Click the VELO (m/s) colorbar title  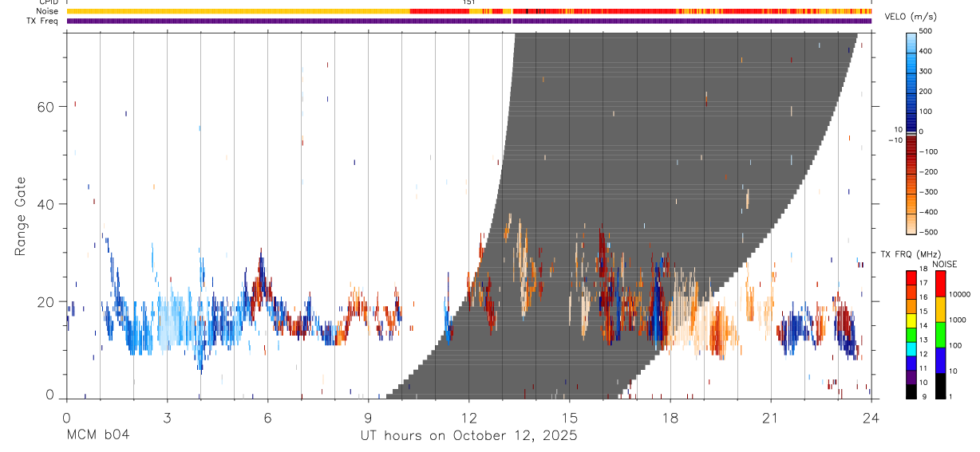(x=911, y=18)
